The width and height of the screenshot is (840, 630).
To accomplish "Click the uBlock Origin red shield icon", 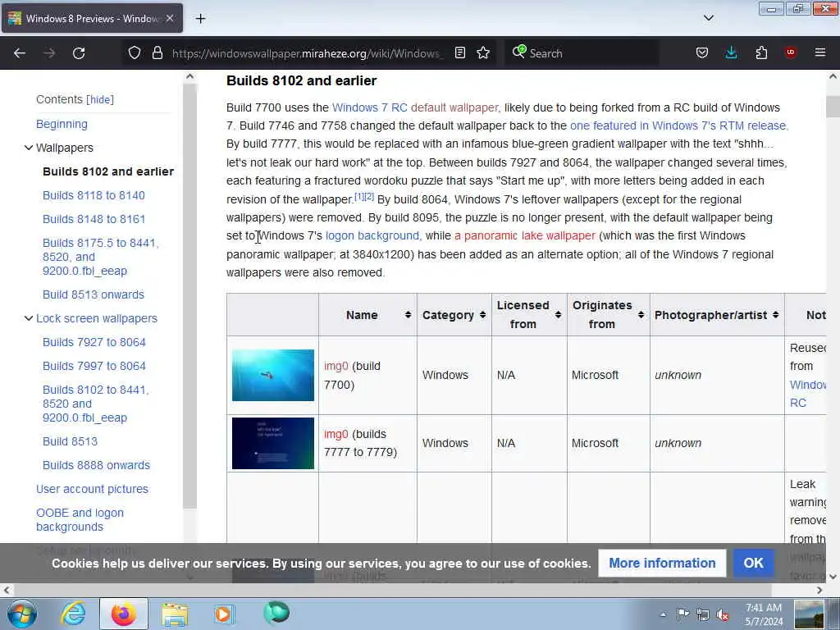I will point(791,52).
